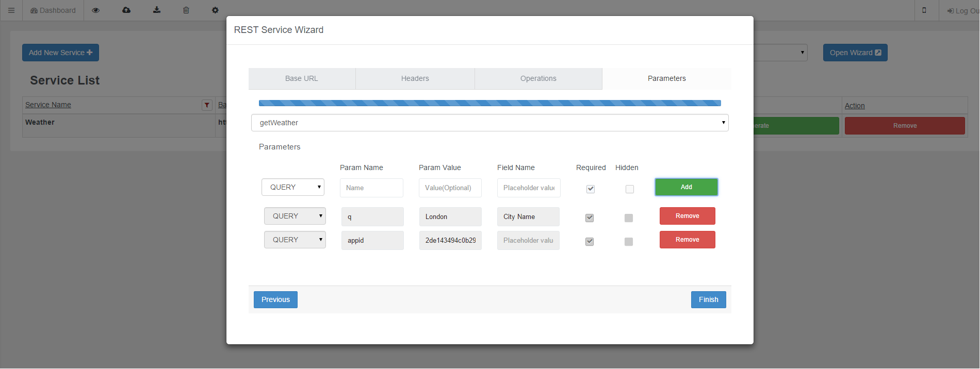Click the wizard progress bar
The height and width of the screenshot is (369, 980).
pyautogui.click(x=489, y=103)
